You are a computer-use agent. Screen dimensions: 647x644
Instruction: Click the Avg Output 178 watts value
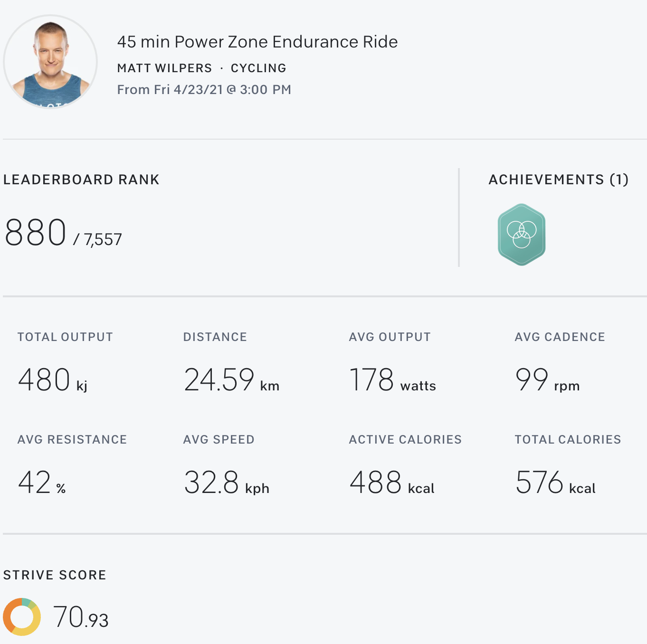392,380
